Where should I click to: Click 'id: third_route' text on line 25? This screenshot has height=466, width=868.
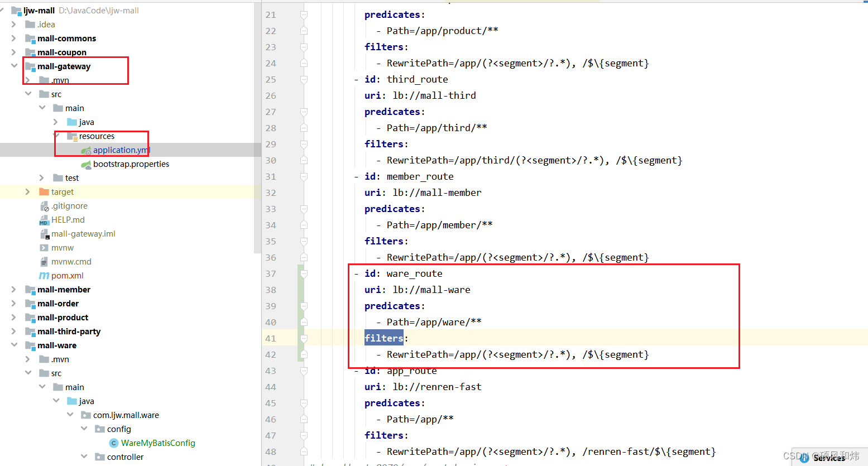pos(406,79)
